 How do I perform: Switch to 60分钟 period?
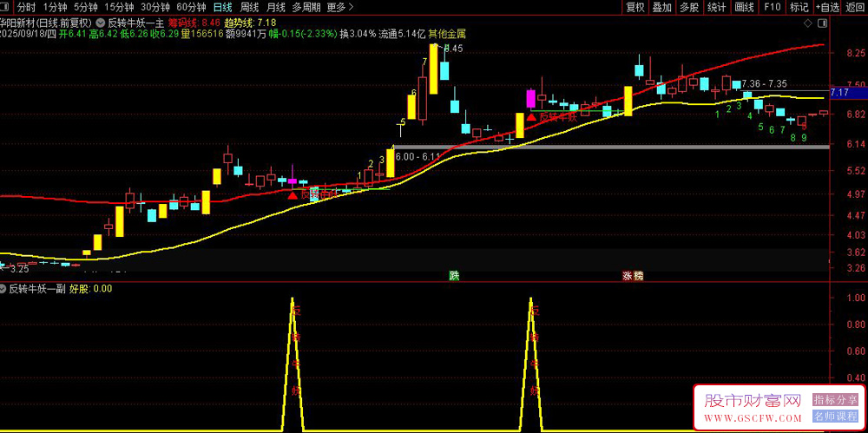coord(190,7)
